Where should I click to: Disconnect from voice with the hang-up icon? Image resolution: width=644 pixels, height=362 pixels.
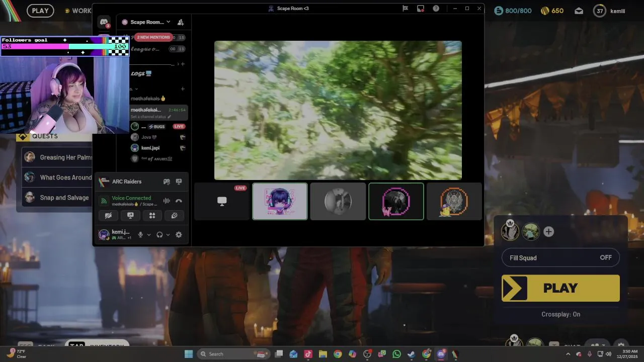179,201
